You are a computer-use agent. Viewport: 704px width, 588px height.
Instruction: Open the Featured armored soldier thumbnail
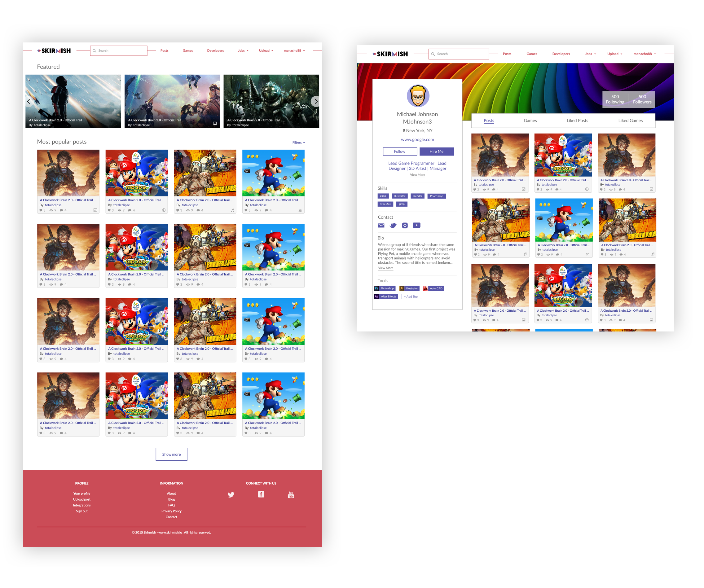point(73,101)
